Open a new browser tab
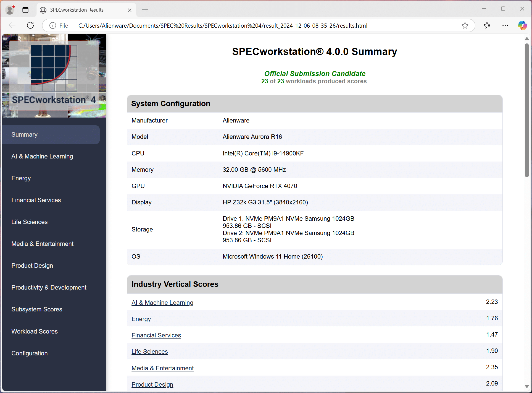 (145, 10)
